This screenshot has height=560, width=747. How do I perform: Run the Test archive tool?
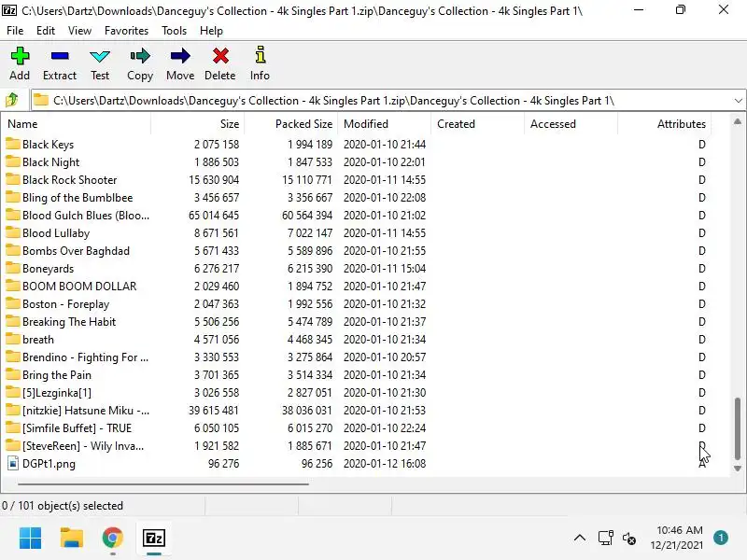(x=100, y=57)
